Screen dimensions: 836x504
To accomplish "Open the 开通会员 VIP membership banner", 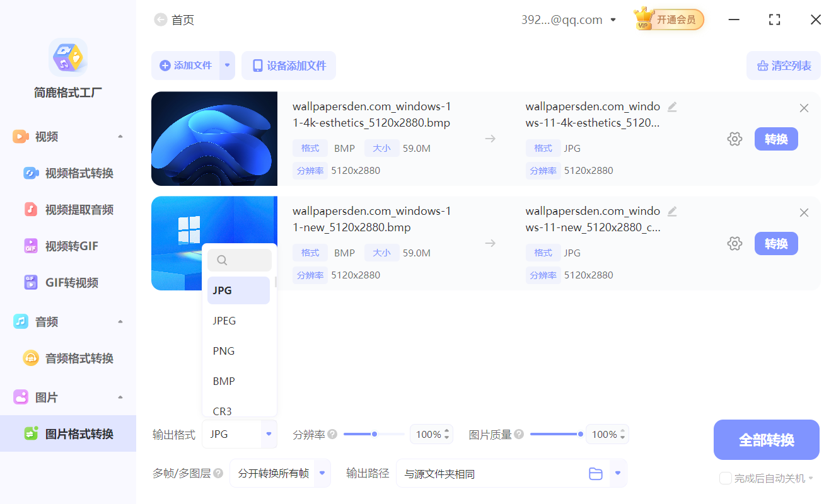I will tap(668, 19).
